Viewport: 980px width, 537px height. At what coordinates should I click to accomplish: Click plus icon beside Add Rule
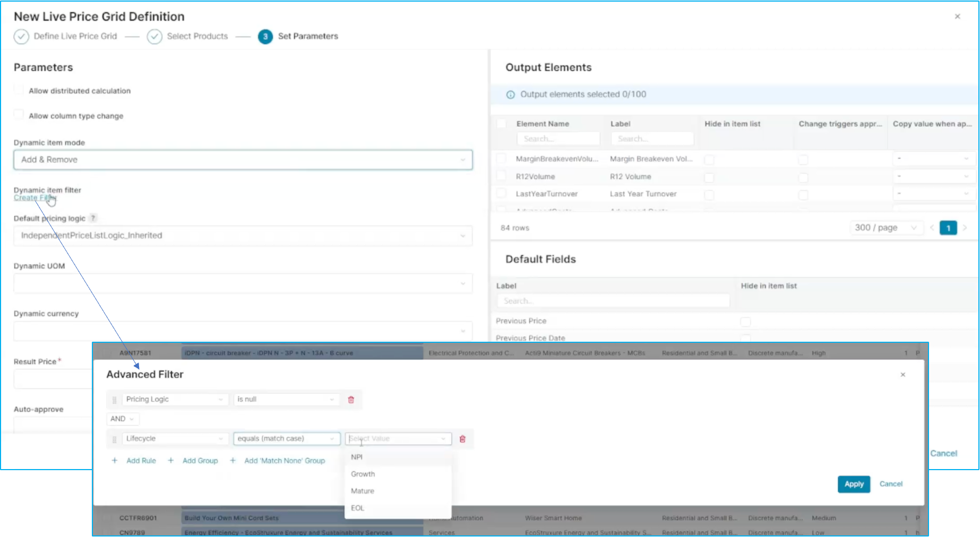point(114,461)
